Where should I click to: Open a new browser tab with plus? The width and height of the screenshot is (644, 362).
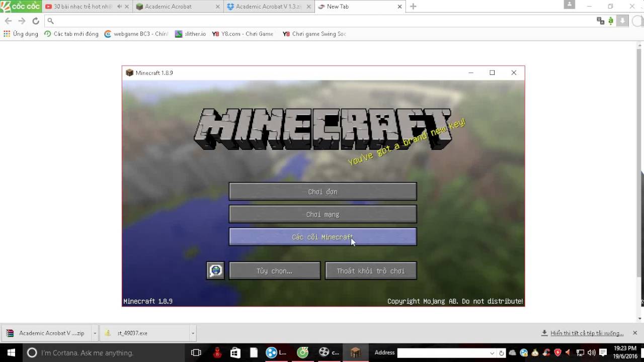413,7
